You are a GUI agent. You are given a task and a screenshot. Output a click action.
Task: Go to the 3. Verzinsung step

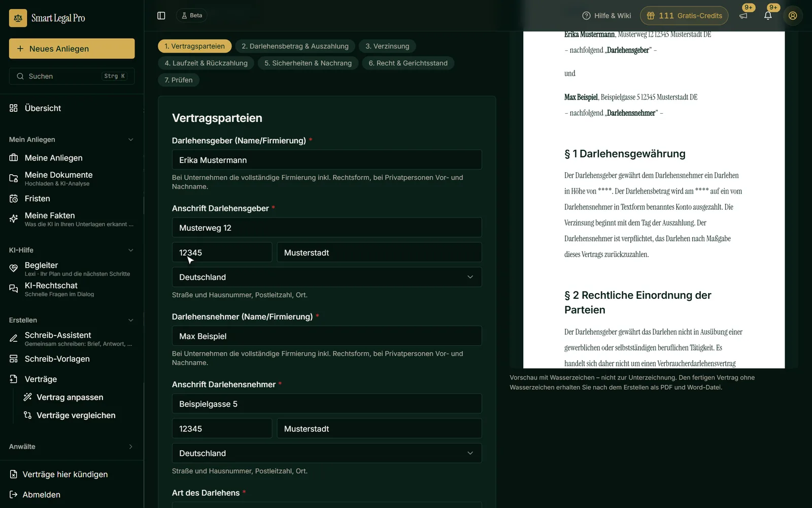387,46
